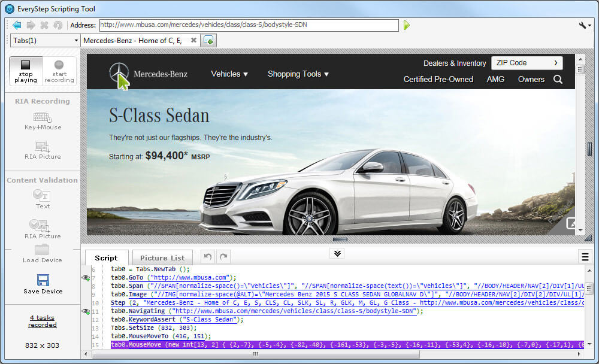Expand the Vehicles menu on site
Viewport: 599px width, 364px height.
pos(229,74)
